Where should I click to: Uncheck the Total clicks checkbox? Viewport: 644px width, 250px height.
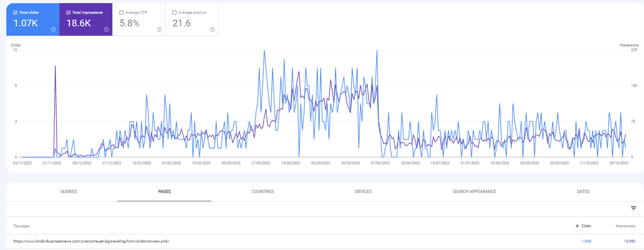tap(15, 13)
